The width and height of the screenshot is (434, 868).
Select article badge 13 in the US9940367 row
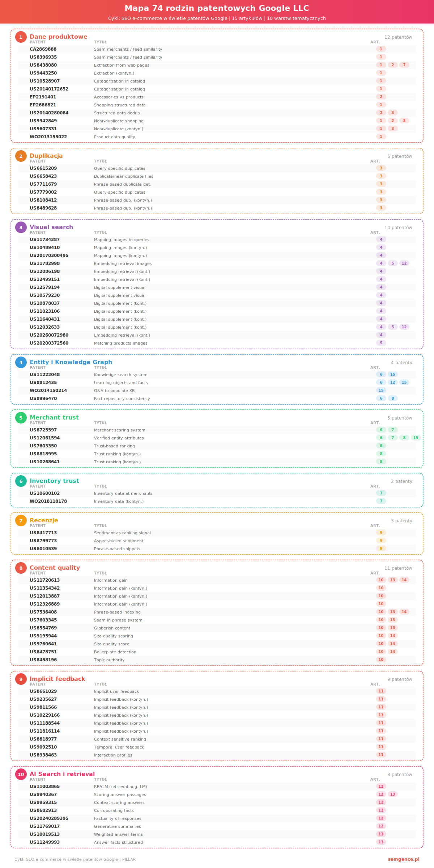(393, 794)
